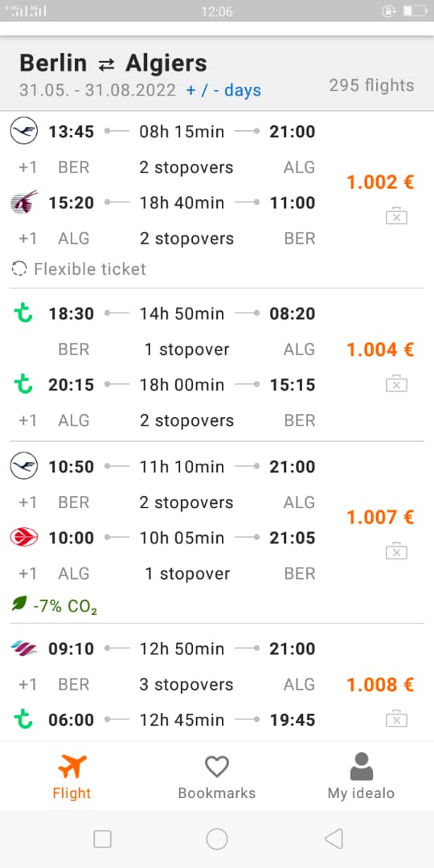Open Bookmarks heart icon
This screenshot has height=868, width=434.
pyautogui.click(x=216, y=767)
